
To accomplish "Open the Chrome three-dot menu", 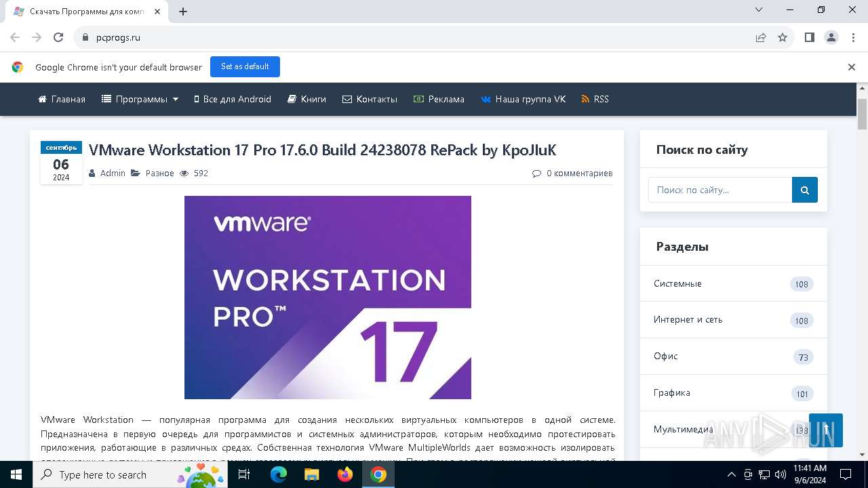I will coord(853,37).
